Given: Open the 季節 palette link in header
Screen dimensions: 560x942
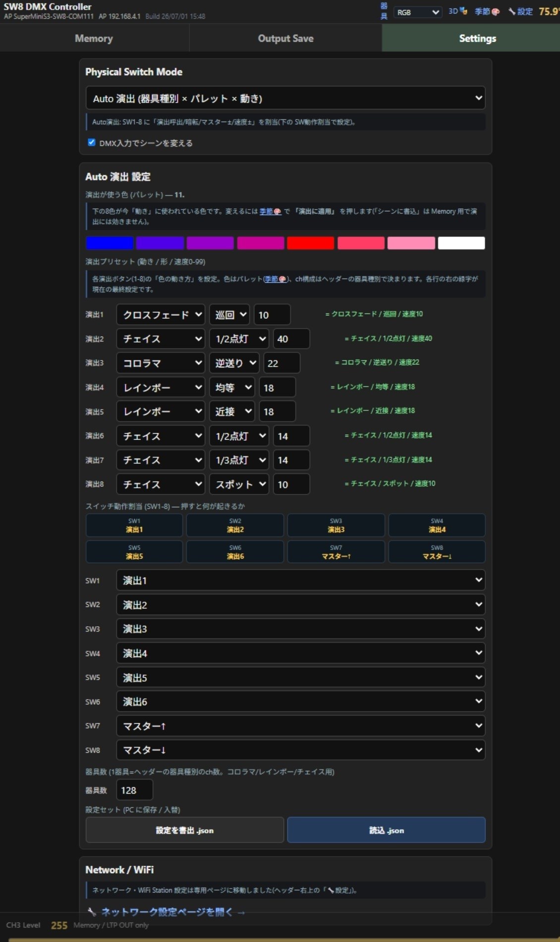Looking at the screenshot, I should [487, 11].
